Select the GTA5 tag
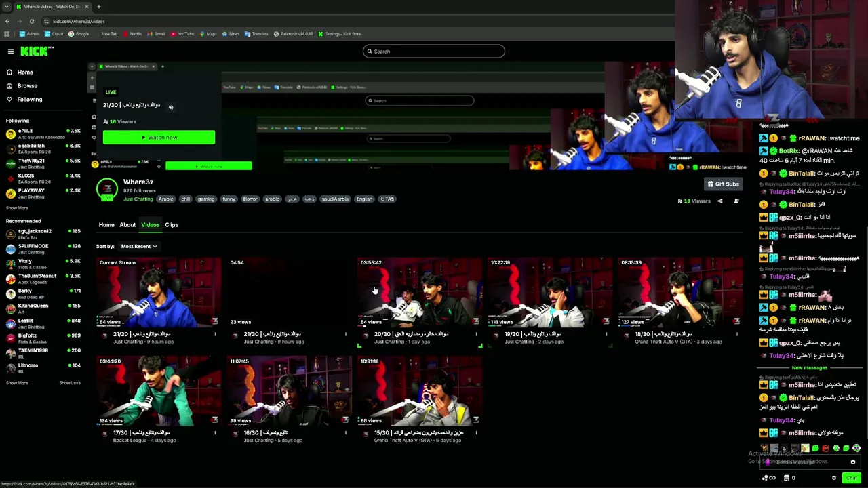This screenshot has height=488, width=868. point(387,199)
